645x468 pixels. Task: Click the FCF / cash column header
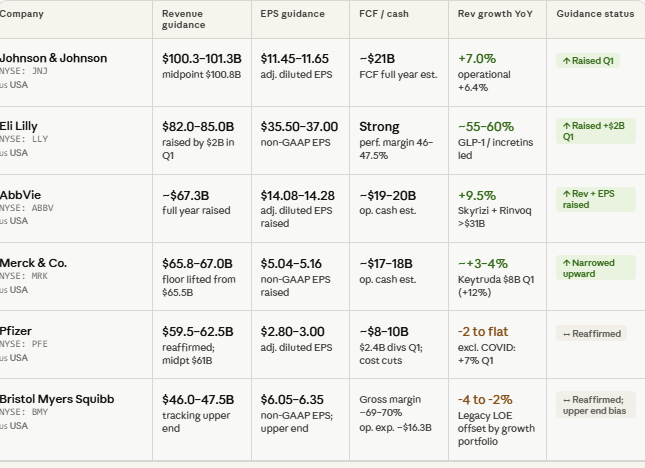click(384, 14)
